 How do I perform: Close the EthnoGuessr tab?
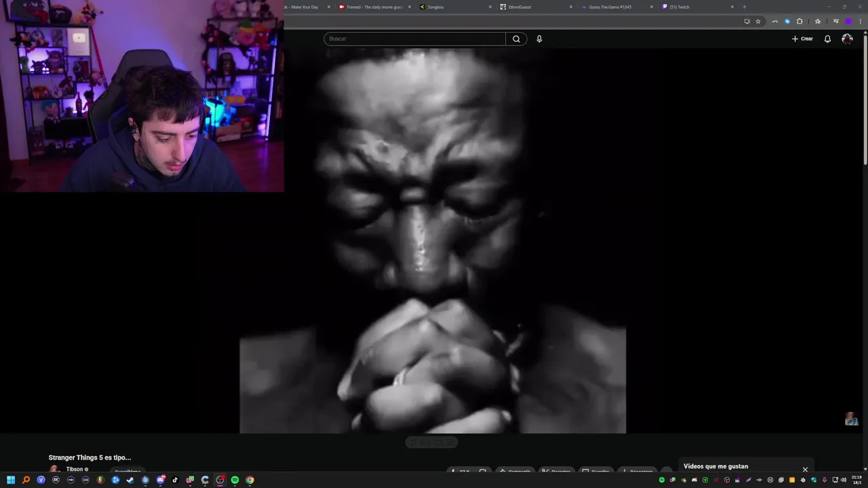pos(571,7)
